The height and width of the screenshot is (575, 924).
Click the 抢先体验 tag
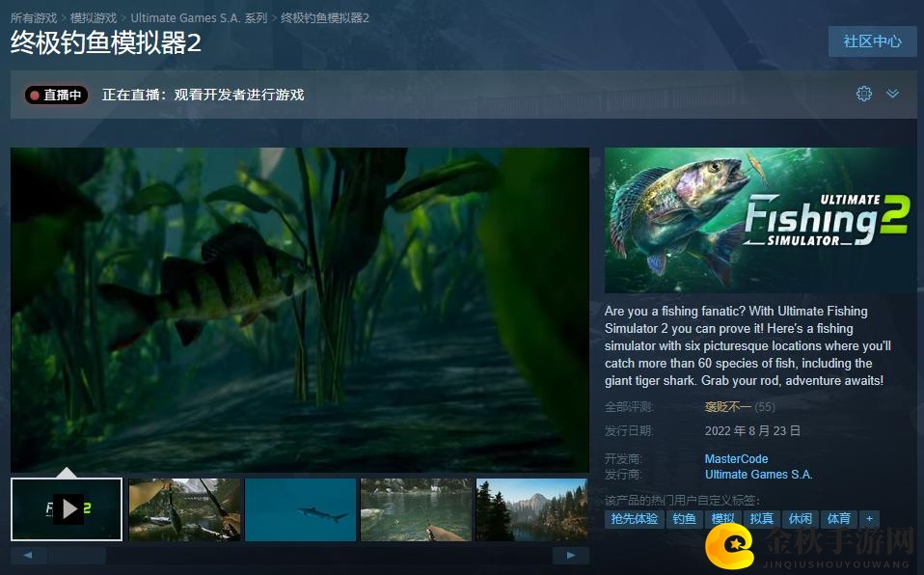[x=634, y=519]
